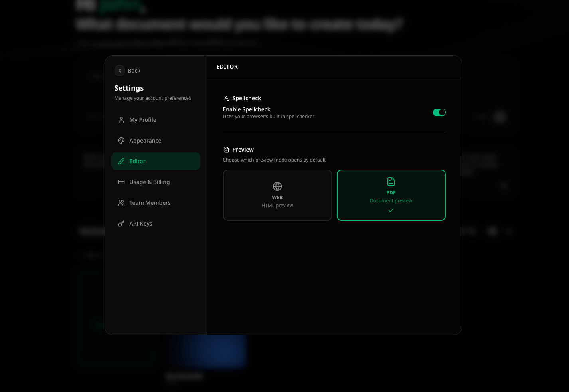Open the My Profile settings section
Screen dimensions: 569x392
click(156, 120)
